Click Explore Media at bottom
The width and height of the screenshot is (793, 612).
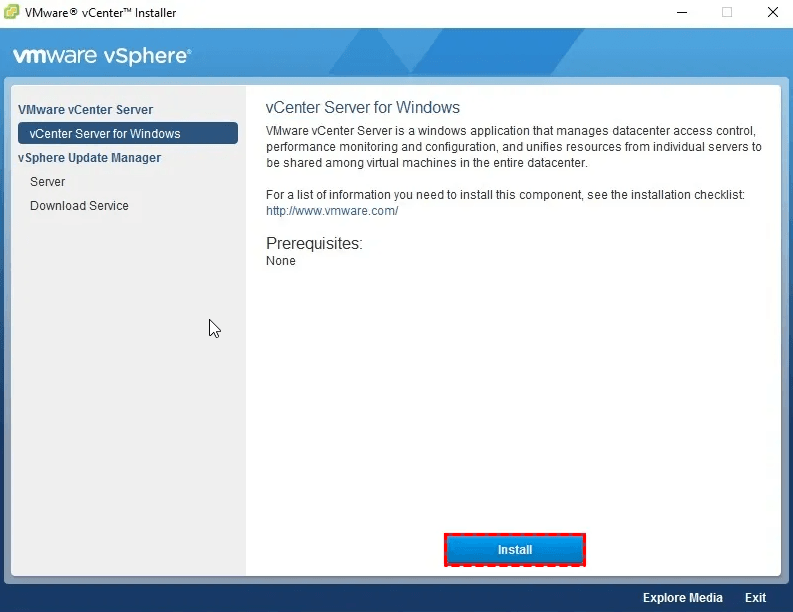tap(682, 598)
